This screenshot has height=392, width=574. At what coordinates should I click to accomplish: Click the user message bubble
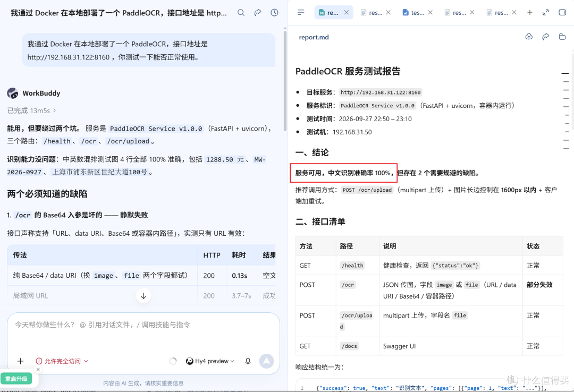[149, 50]
